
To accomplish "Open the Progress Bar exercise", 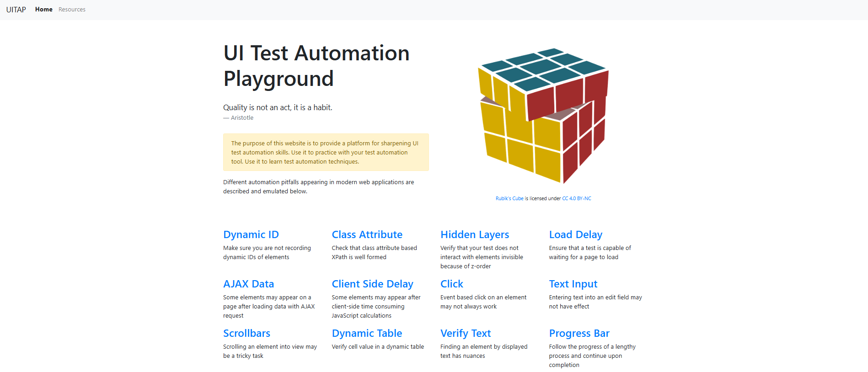I will click(579, 334).
